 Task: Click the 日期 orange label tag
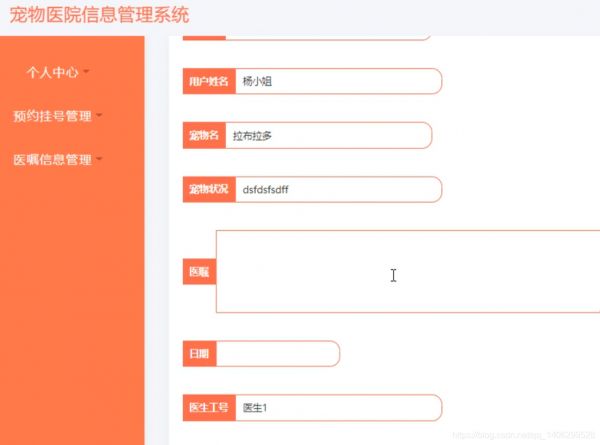click(199, 354)
